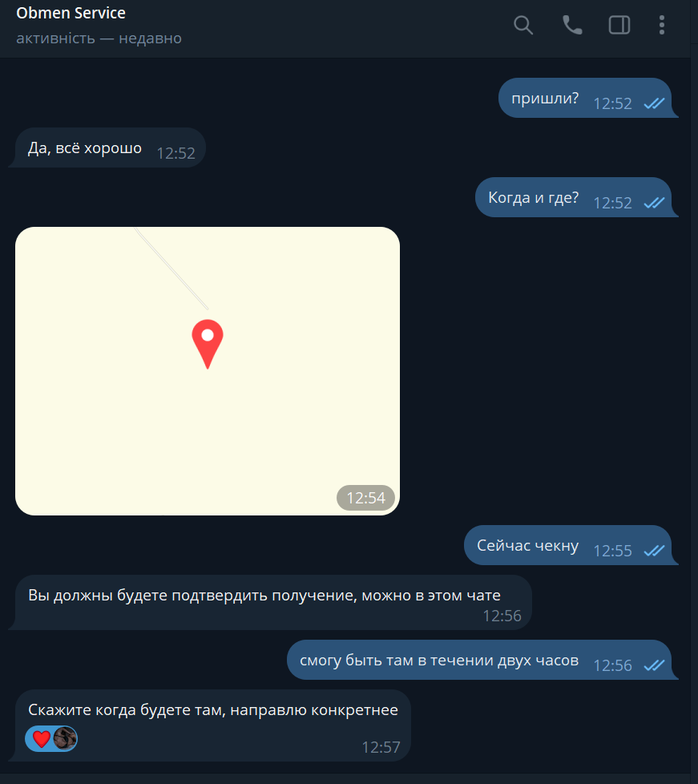Click the 12:54 timestamp on the map

[x=366, y=498]
